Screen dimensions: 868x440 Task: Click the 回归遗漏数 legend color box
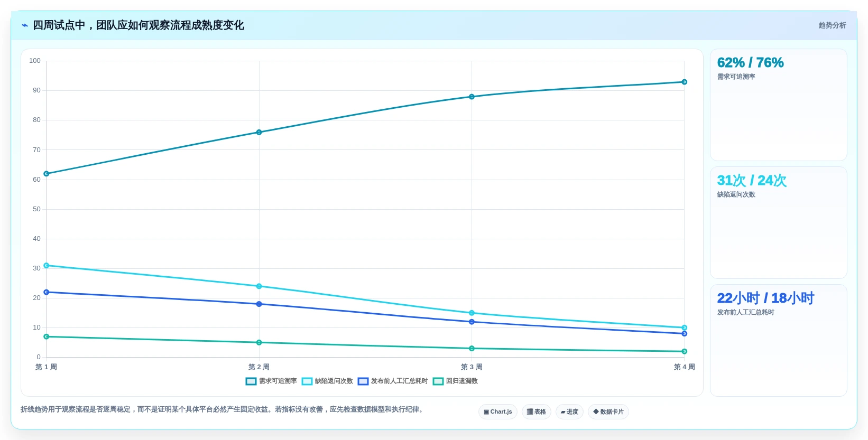438,381
